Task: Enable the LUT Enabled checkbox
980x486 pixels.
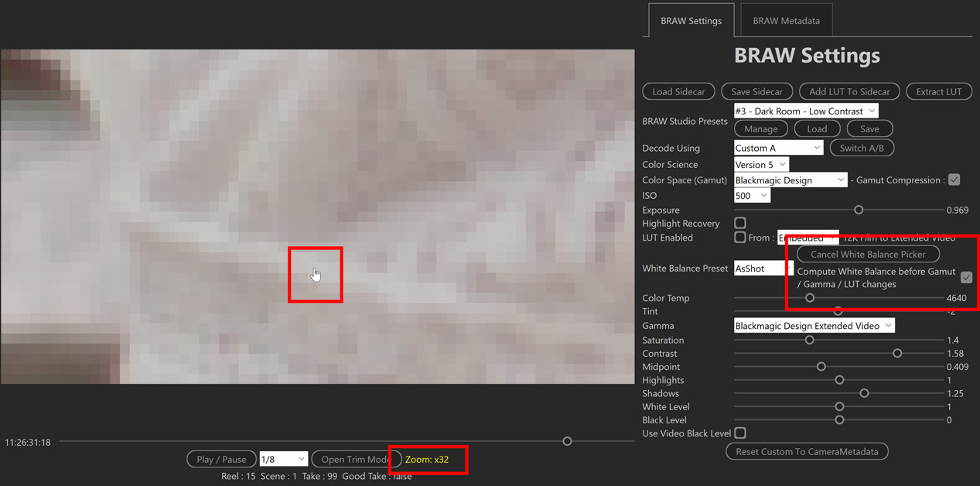Action: click(739, 238)
